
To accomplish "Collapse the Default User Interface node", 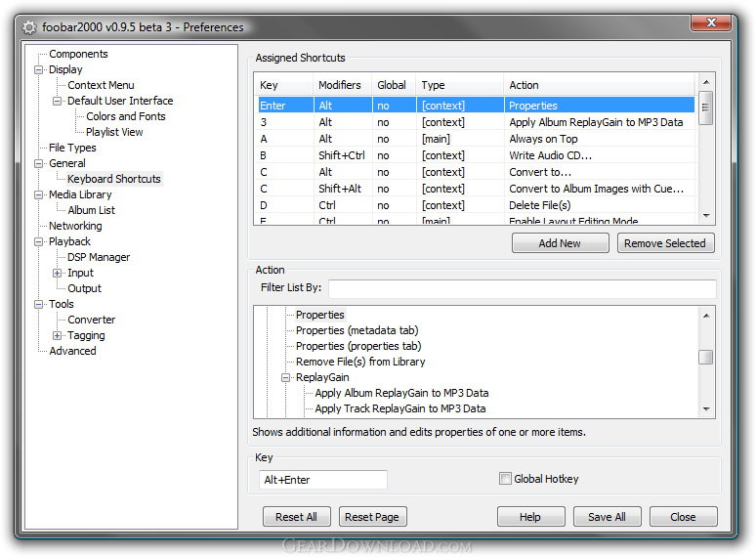I will [x=57, y=101].
